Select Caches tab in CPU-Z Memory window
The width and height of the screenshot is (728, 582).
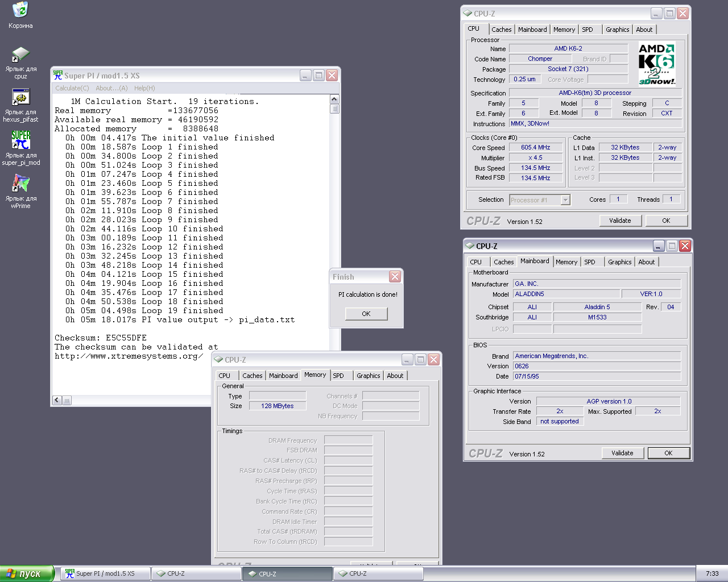tap(252, 376)
